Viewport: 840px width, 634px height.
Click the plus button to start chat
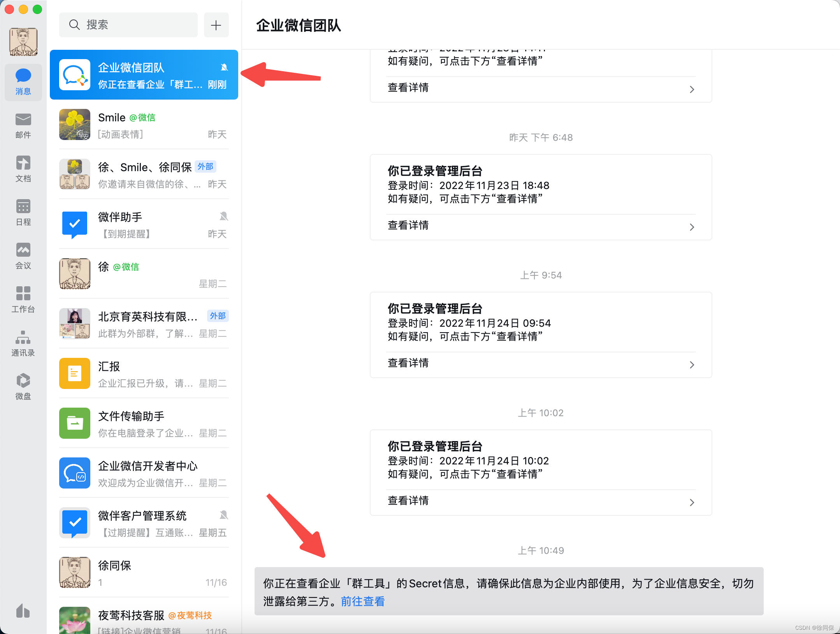(x=216, y=25)
